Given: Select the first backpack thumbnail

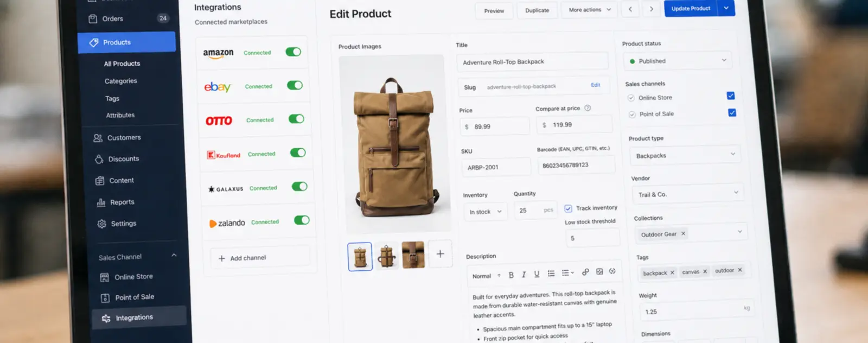Looking at the screenshot, I should click(360, 257).
